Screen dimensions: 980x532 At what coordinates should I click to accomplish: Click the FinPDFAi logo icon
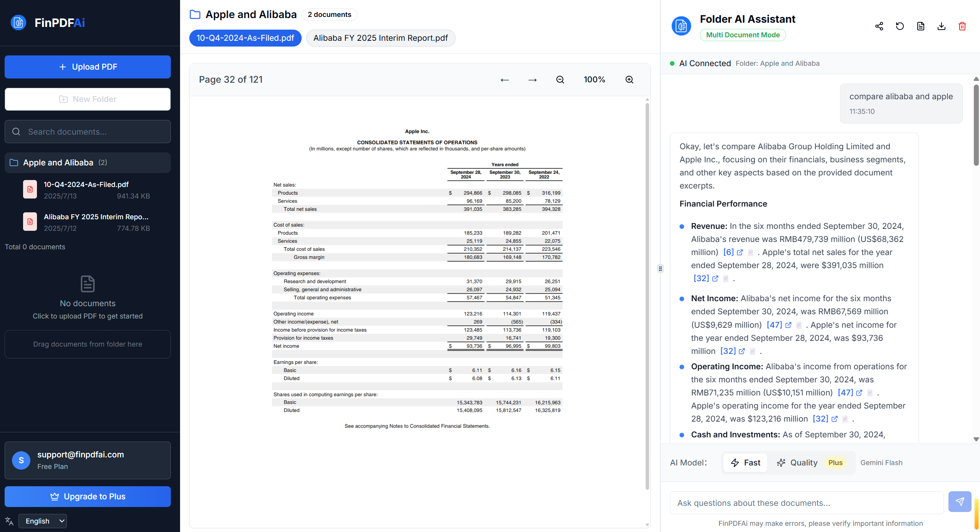[18, 23]
